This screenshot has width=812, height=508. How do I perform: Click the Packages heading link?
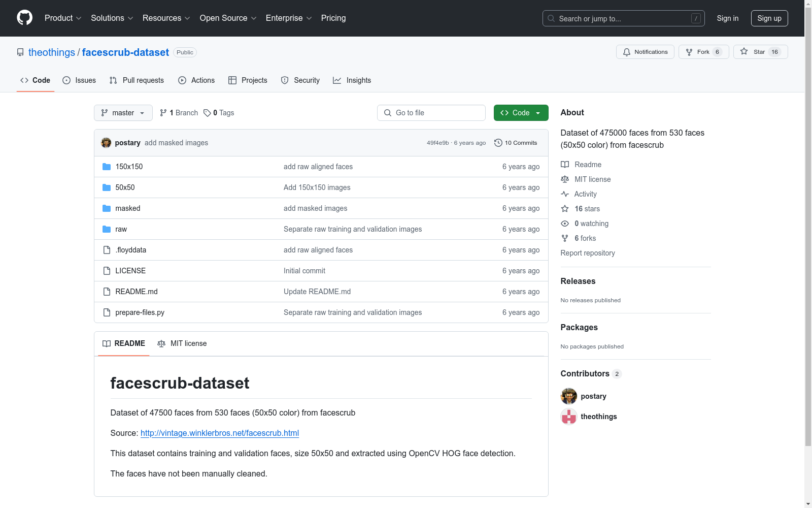579,327
